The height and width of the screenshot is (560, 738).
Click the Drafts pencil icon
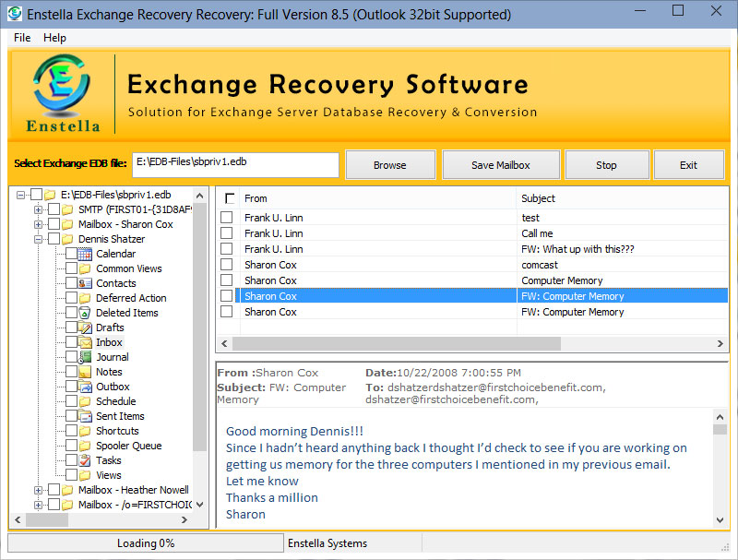pyautogui.click(x=85, y=328)
